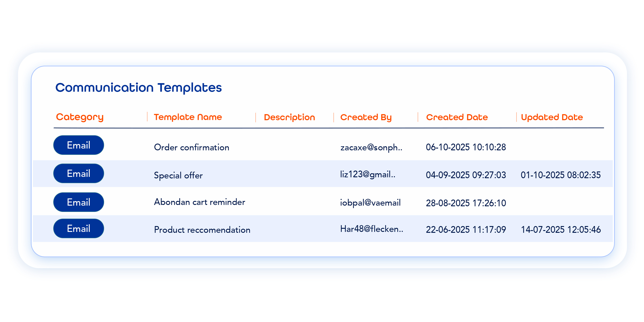Open the Product reccomendation template
This screenshot has width=644, height=322.
[x=202, y=230]
